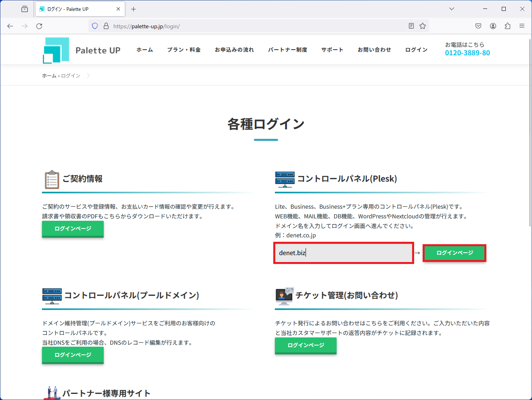Click the お電話はこちら label
Viewport: 532px width, 400px height.
[465, 44]
